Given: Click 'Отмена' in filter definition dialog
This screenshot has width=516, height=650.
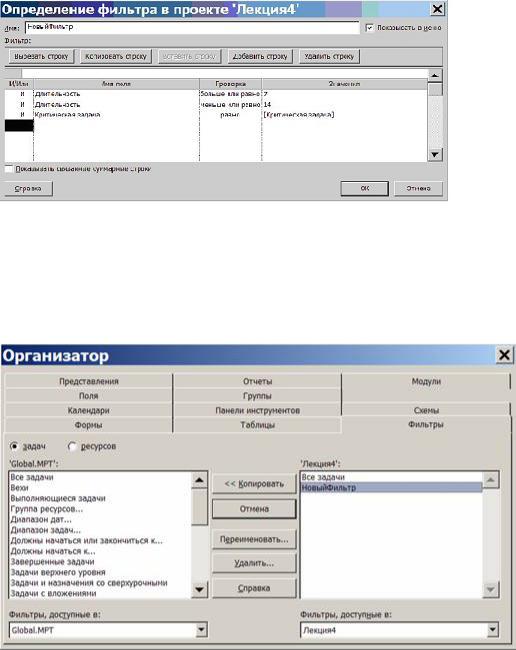Looking at the screenshot, I should click(x=418, y=188).
